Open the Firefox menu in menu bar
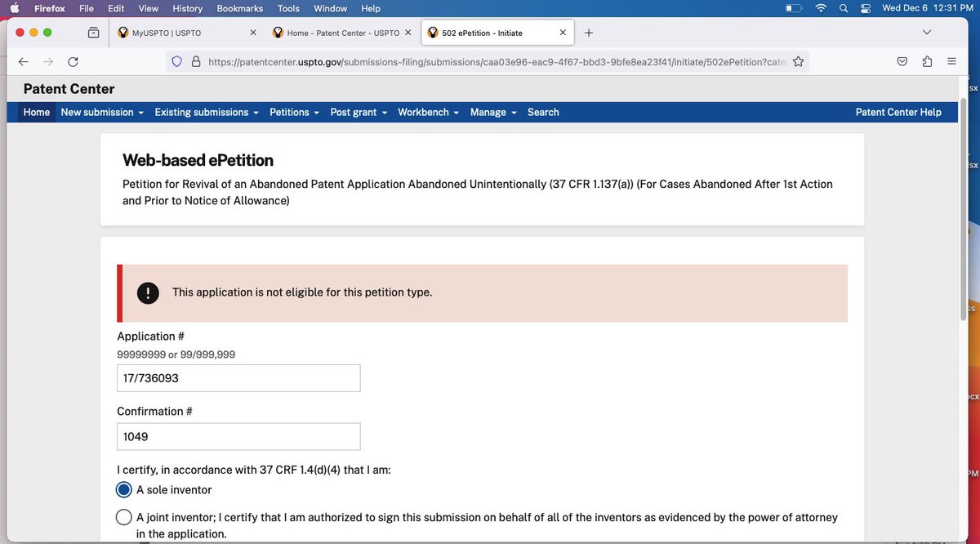This screenshot has width=980, height=544. [x=49, y=8]
